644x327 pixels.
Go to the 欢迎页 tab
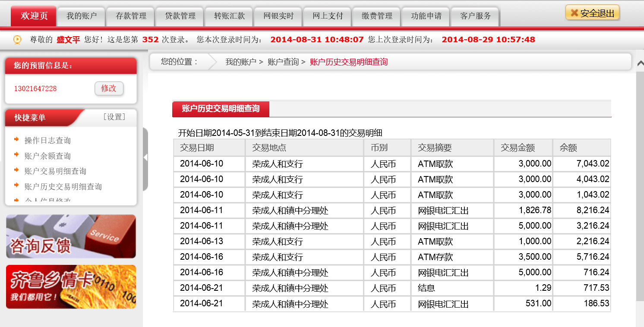(x=34, y=16)
